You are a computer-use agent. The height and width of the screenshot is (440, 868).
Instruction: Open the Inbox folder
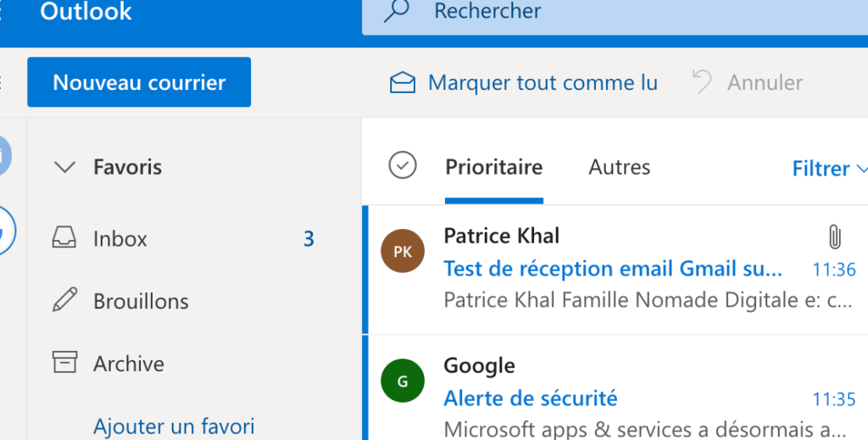click(183, 238)
